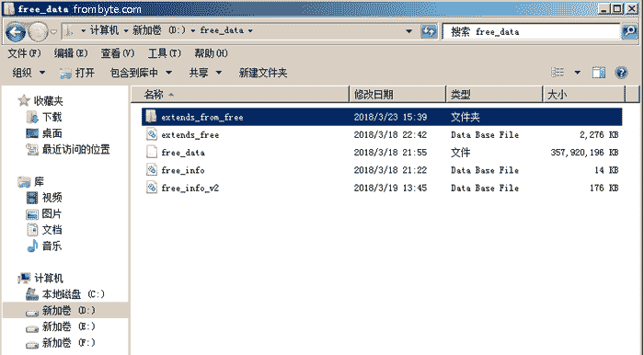Go back with the blue Back arrow
This screenshot has width=644, height=355.
(x=16, y=31)
